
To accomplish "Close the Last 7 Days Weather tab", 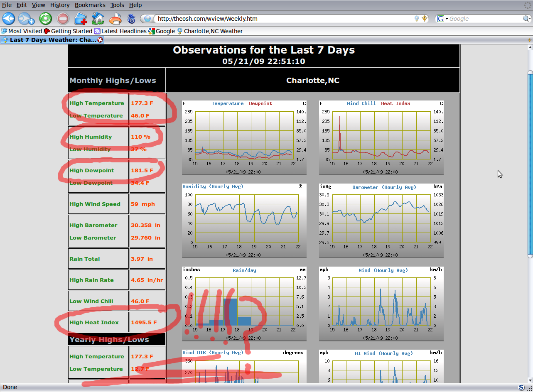I will [100, 40].
